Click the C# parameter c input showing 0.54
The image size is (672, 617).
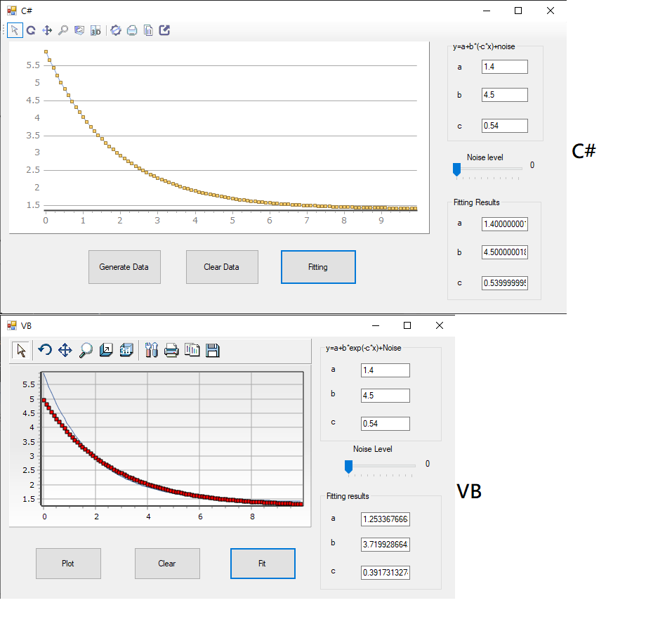click(504, 126)
